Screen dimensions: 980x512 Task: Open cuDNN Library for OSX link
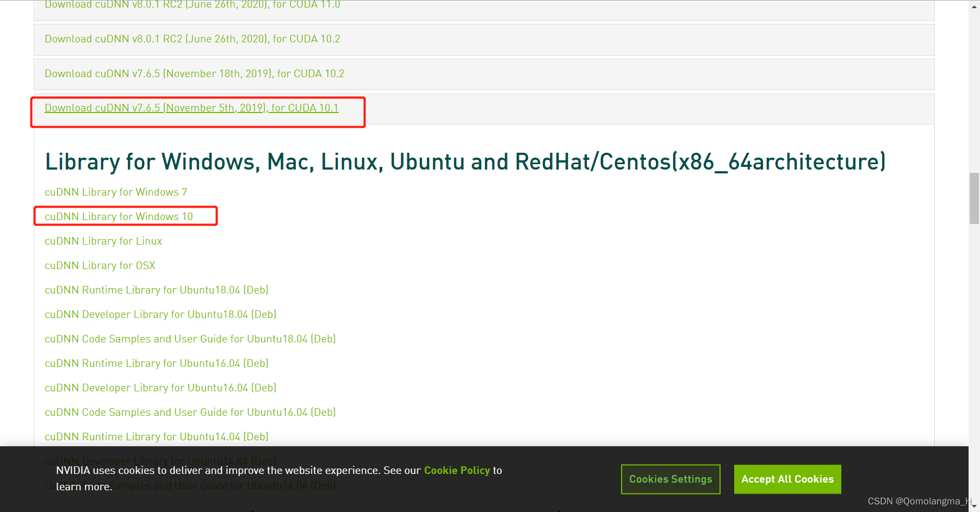coord(100,266)
